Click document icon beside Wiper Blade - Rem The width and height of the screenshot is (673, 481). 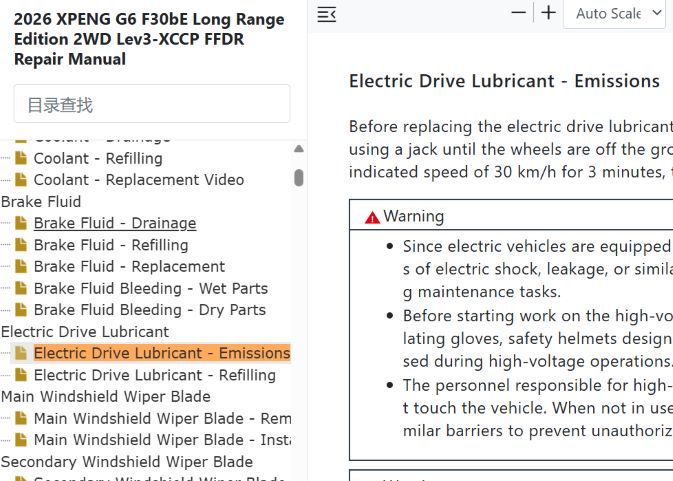tap(21, 418)
